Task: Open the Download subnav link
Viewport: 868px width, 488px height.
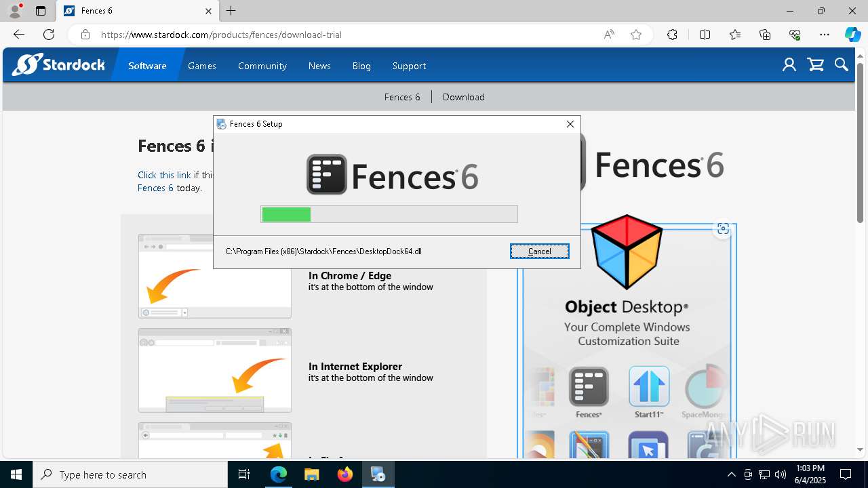Action: click(x=464, y=97)
